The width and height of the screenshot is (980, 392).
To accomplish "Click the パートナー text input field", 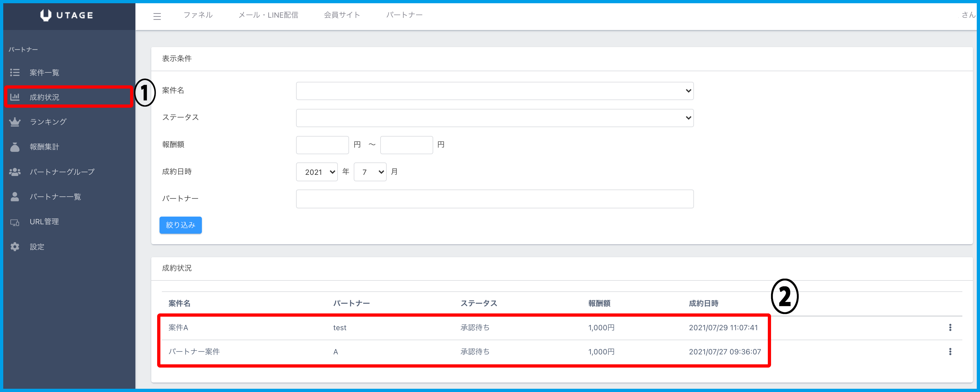I will coord(495,199).
